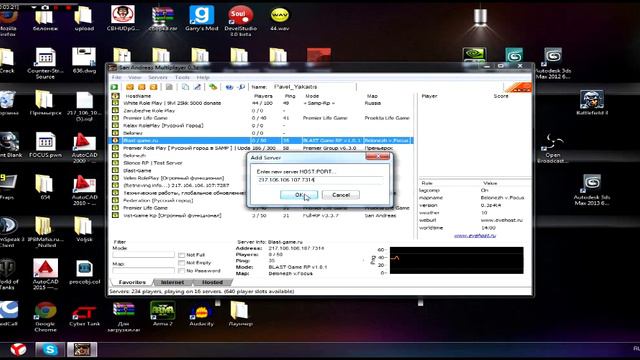Click the HOST:PORT input field
Viewport: 640px width, 360px height.
(x=320, y=180)
